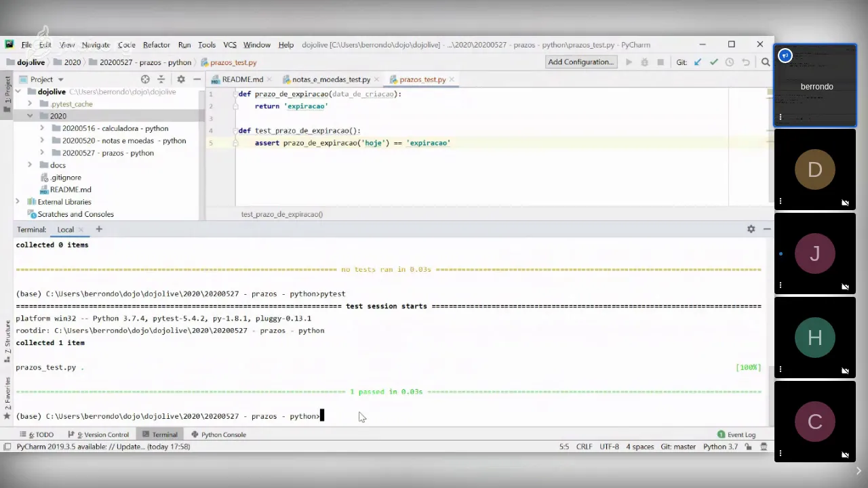Open the Navigate menu
Screen dimensions: 868x488
96,45
